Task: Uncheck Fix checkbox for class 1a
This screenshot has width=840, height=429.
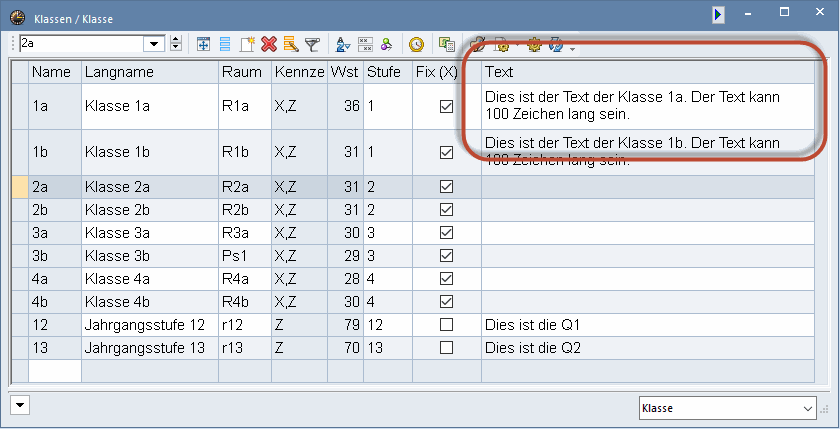Action: [446, 107]
